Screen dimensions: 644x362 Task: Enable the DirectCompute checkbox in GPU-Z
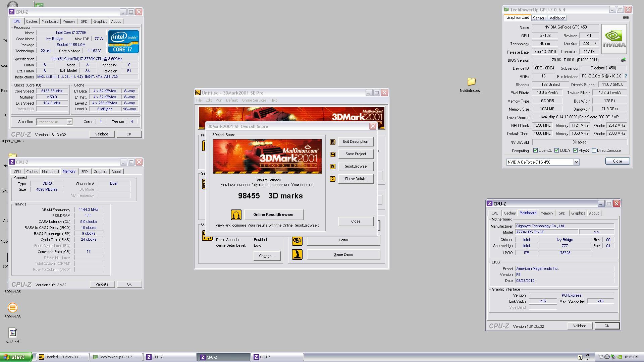pos(594,150)
